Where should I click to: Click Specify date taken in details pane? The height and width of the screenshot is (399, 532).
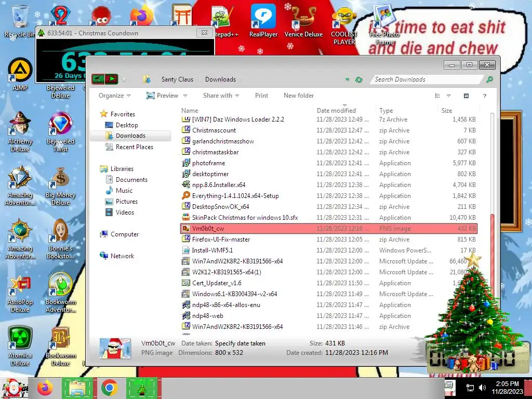pyautogui.click(x=240, y=343)
